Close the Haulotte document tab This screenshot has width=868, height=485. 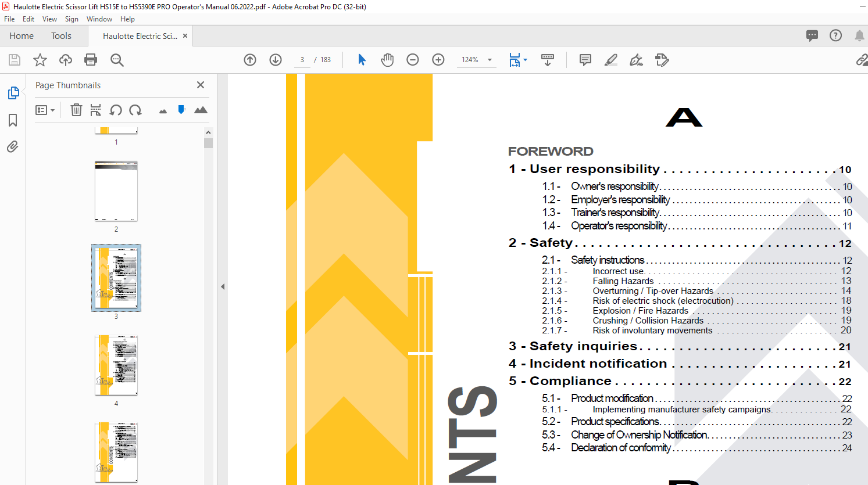185,36
